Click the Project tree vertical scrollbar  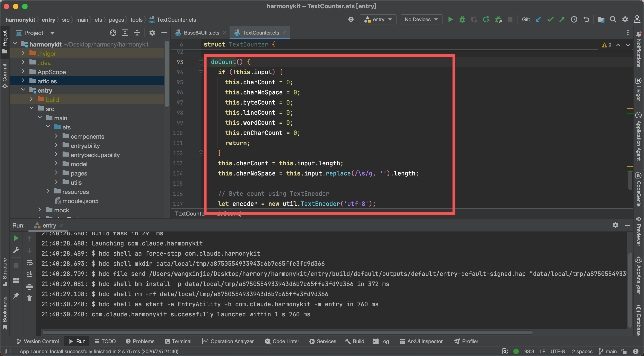coord(167,74)
